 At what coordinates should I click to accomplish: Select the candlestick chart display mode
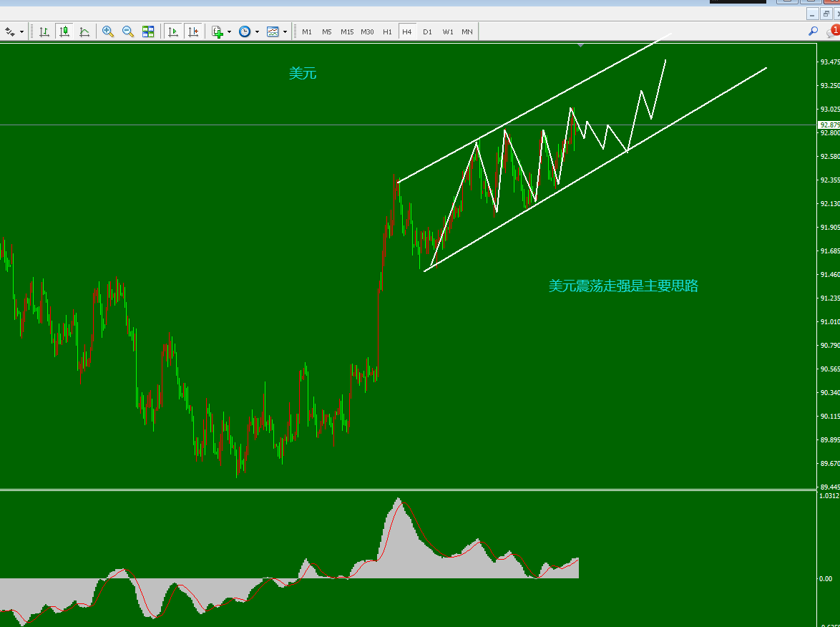pos(64,31)
